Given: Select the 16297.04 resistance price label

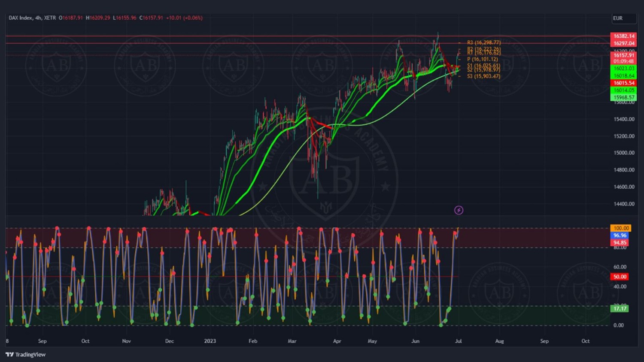Looking at the screenshot, I should 623,43.
